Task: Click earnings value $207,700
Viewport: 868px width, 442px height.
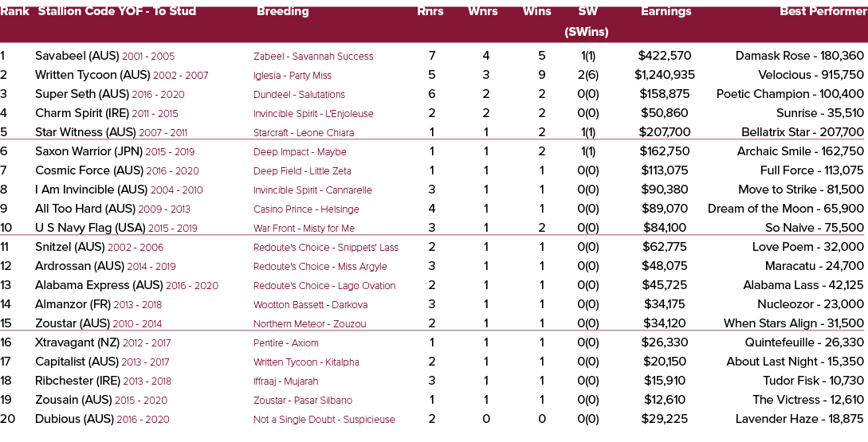Action: [x=664, y=132]
